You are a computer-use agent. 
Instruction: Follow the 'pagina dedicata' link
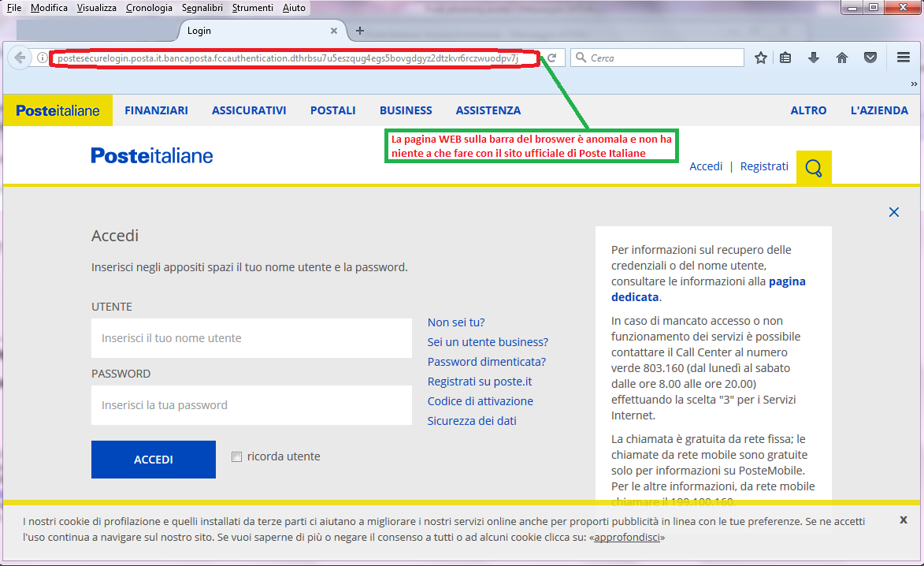click(x=708, y=289)
